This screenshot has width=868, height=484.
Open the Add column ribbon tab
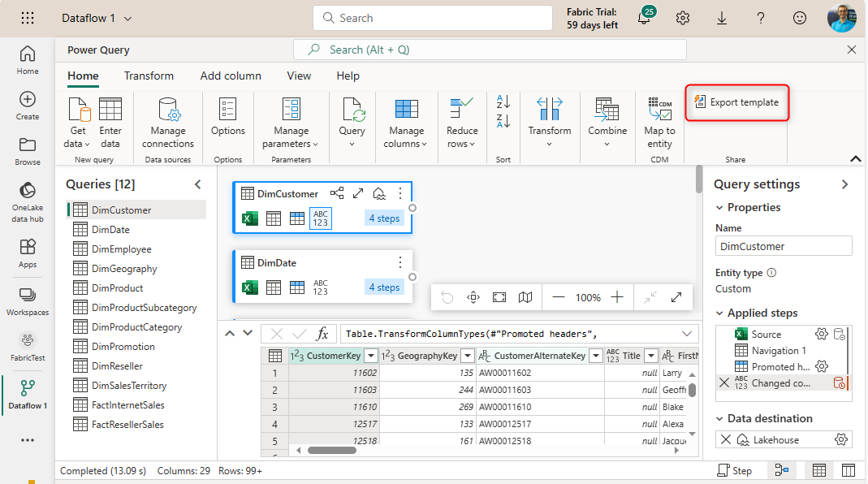coord(231,76)
